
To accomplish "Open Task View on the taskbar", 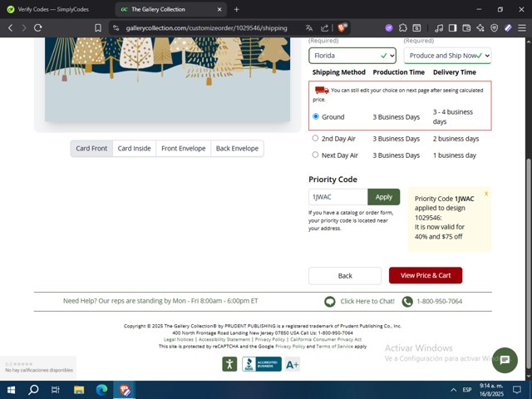I will (x=56, y=390).
